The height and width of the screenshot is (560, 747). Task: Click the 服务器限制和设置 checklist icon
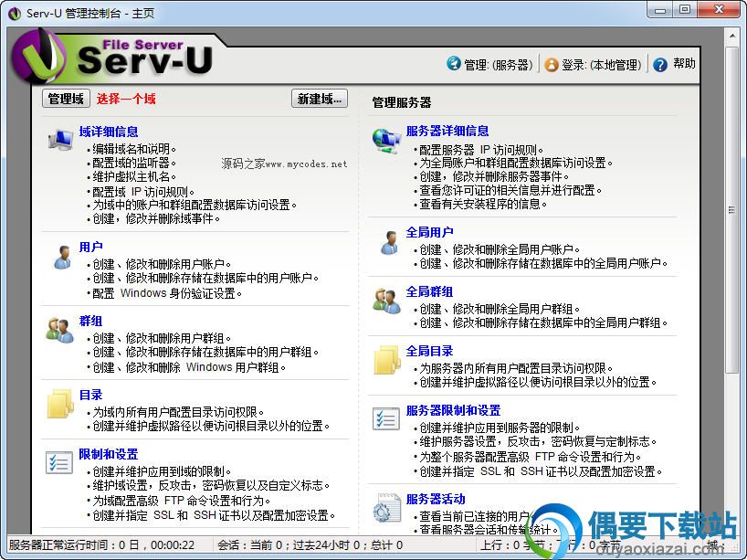coord(386,419)
